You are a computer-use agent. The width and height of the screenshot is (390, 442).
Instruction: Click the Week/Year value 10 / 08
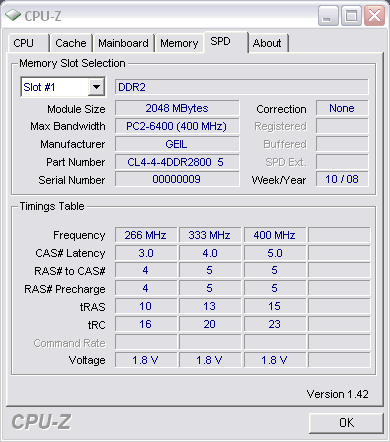coord(342,179)
